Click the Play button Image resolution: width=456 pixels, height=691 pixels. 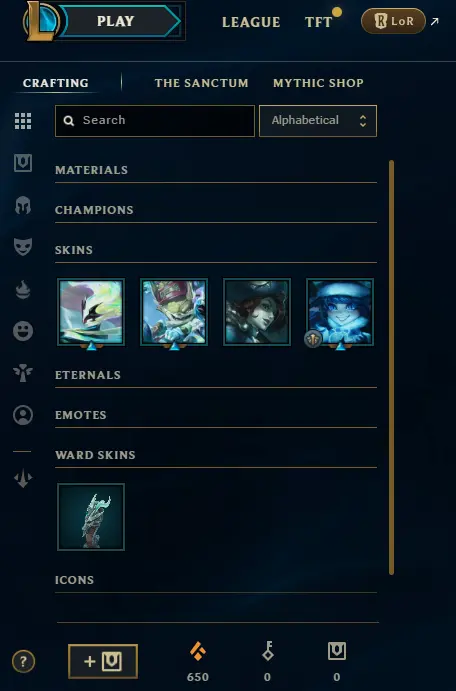[x=120, y=21]
